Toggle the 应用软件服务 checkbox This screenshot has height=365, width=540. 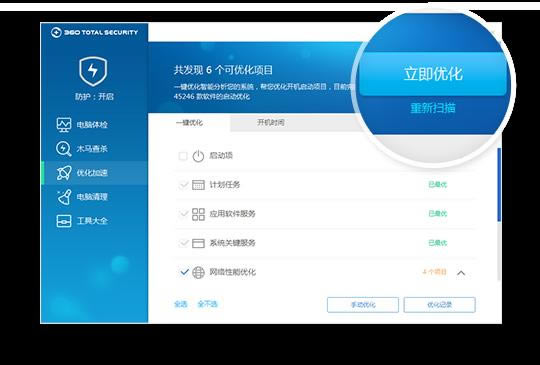tap(183, 214)
